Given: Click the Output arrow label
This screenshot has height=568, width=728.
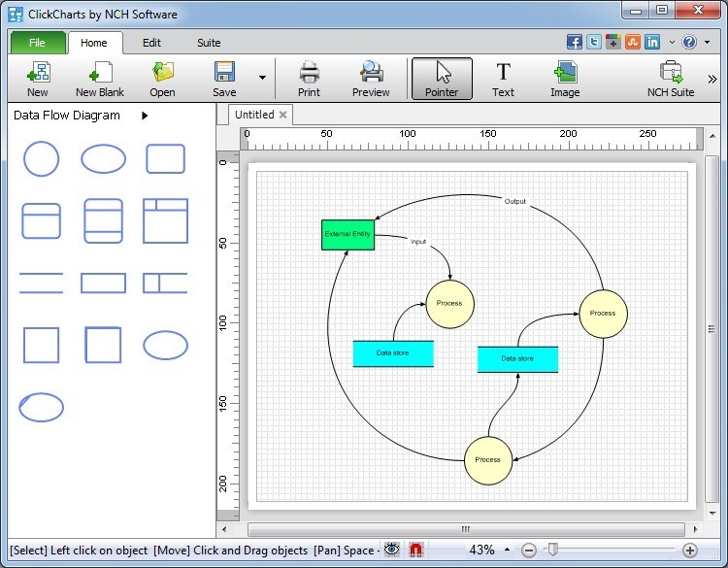Looking at the screenshot, I should [514, 201].
